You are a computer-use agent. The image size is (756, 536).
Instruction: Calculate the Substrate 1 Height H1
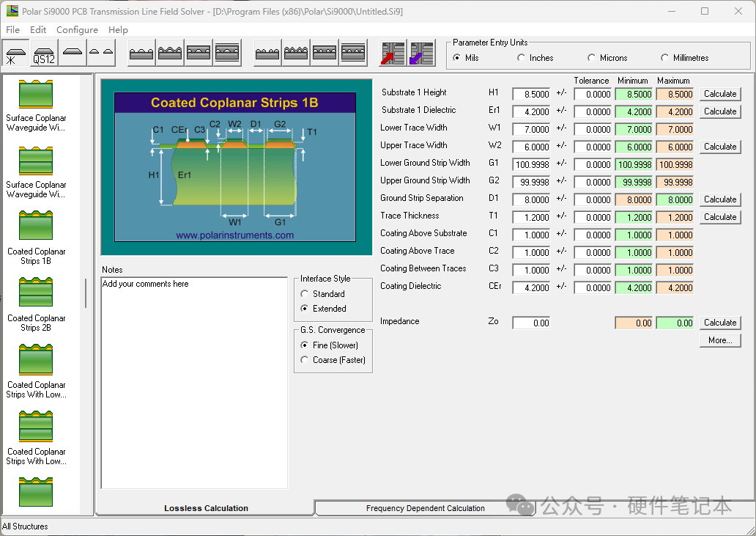pos(720,94)
